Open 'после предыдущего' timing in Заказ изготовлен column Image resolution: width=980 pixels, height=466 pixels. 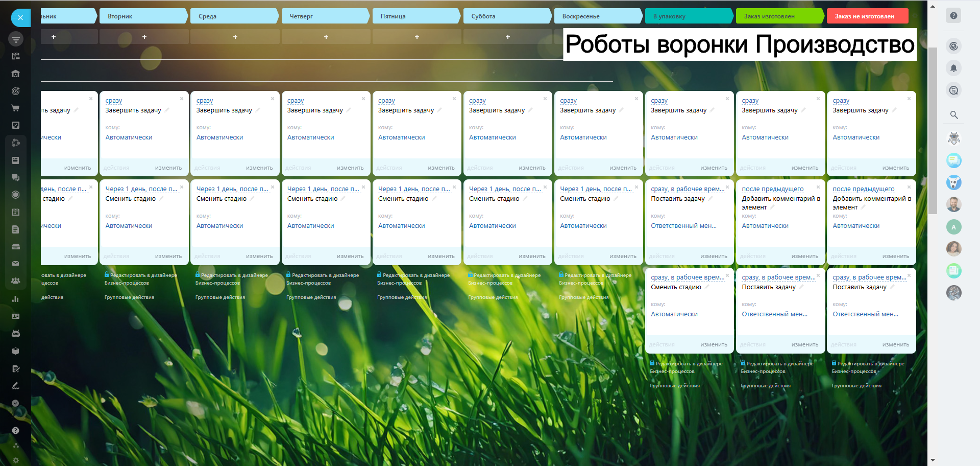pos(772,189)
